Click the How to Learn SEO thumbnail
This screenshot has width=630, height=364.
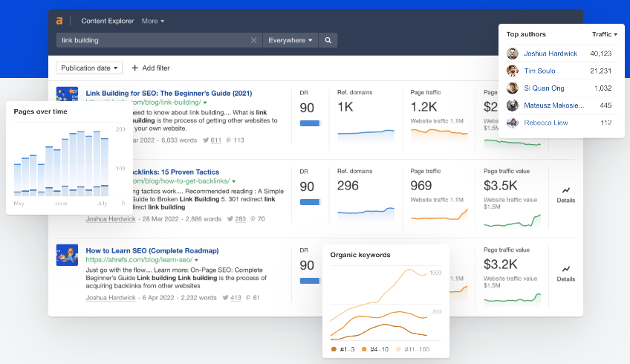point(67,255)
